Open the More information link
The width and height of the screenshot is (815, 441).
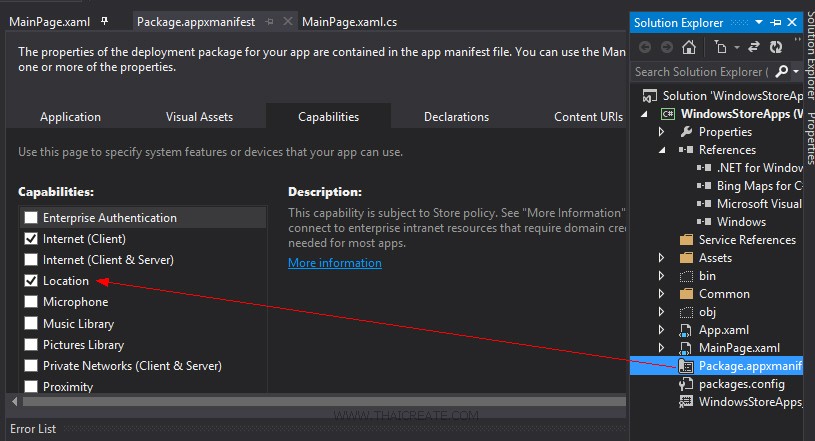click(x=334, y=263)
